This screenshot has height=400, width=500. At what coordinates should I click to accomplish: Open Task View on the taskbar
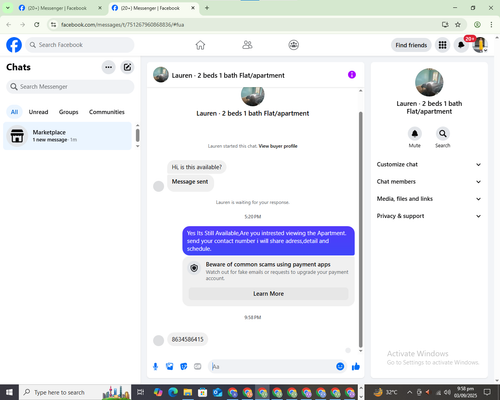[x=141, y=392]
